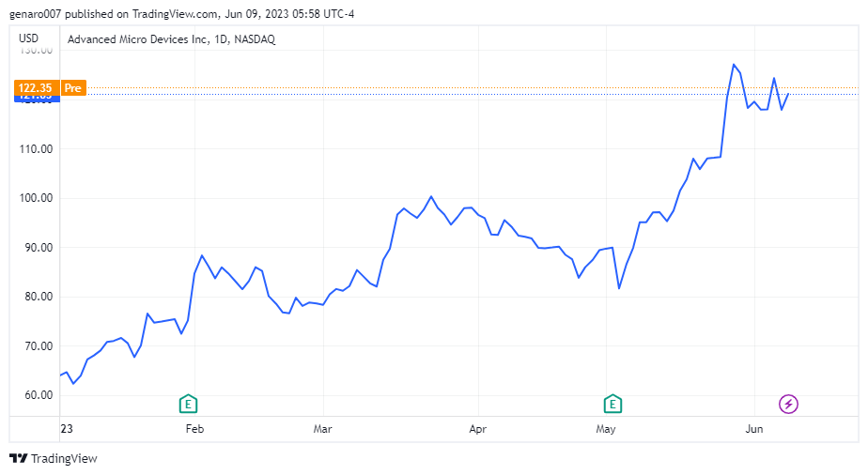Click the orange Pre pre-market badge
This screenshot has width=868, height=475.
click(73, 88)
